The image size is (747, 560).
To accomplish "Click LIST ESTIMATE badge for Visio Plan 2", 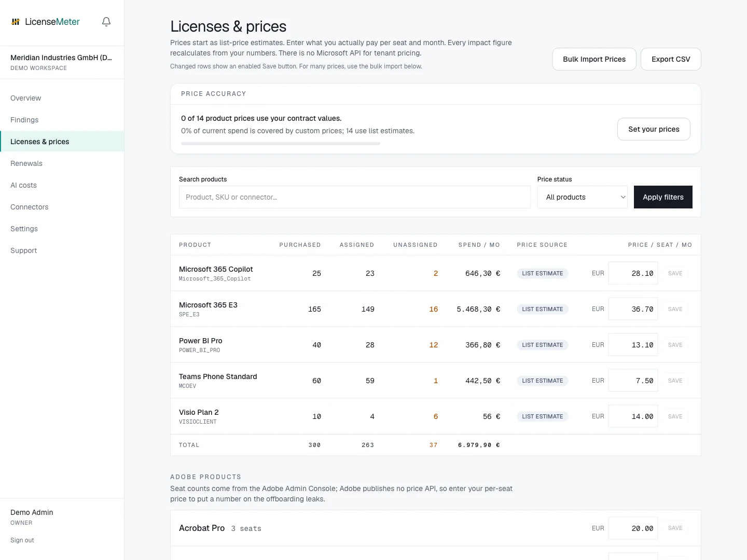I will tap(543, 416).
